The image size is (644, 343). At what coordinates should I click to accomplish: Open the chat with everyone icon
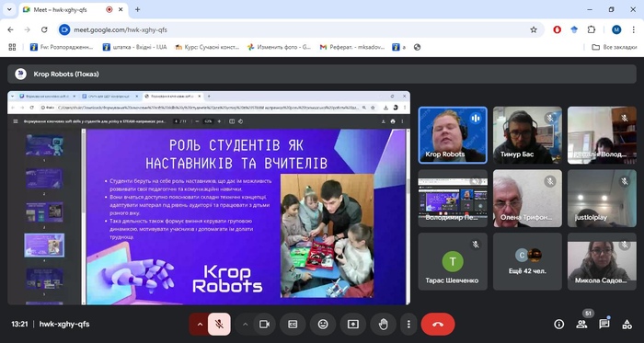tap(604, 324)
